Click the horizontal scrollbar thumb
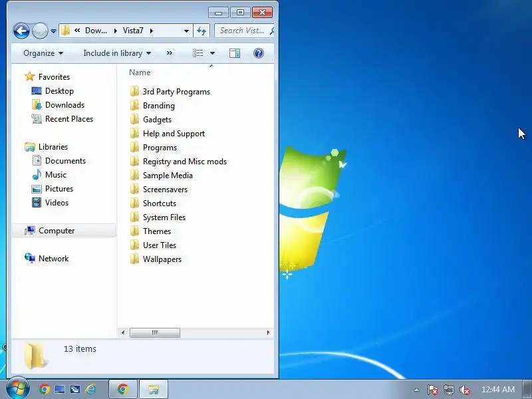Viewport: 532px width, 399px height. tap(155, 332)
